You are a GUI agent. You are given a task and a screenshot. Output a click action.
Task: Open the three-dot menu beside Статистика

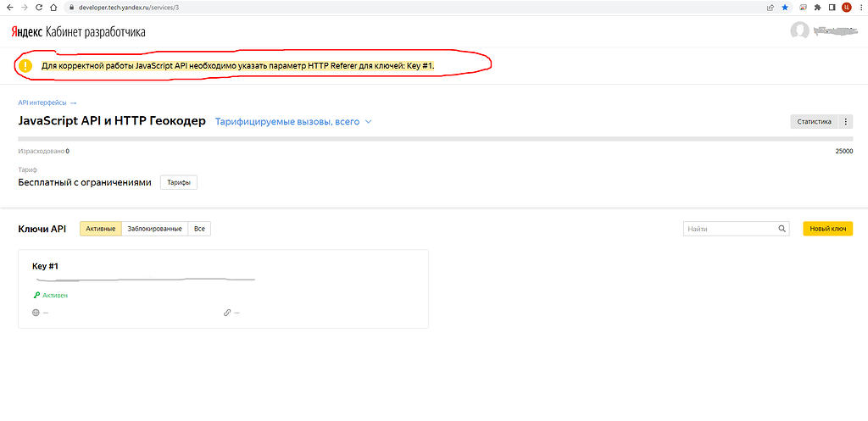(x=846, y=122)
